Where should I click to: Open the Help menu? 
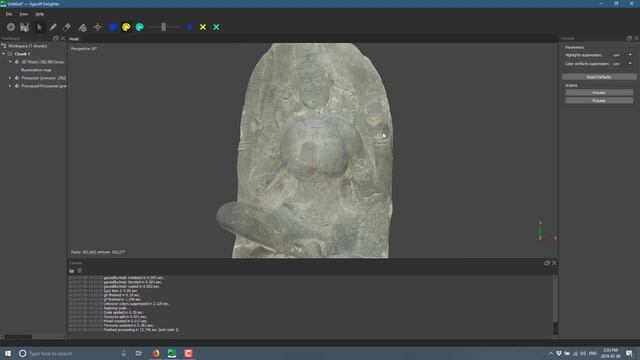pyautogui.click(x=39, y=14)
